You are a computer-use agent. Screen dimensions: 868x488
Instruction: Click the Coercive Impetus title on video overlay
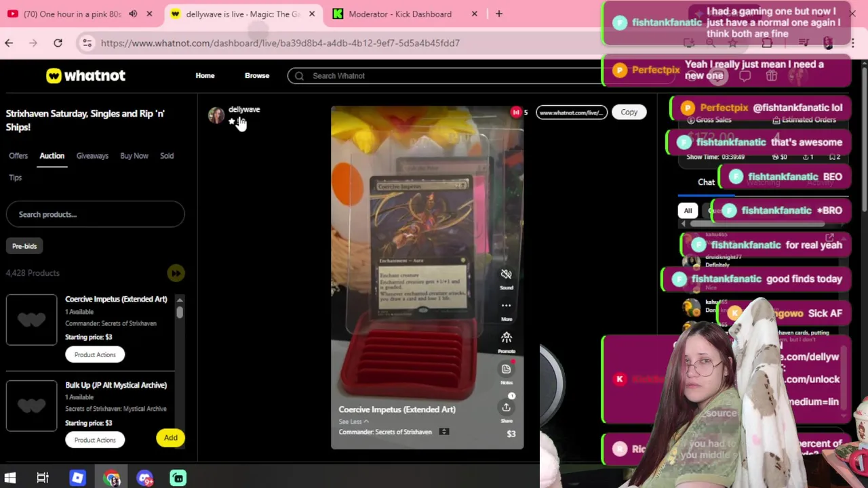click(x=397, y=409)
